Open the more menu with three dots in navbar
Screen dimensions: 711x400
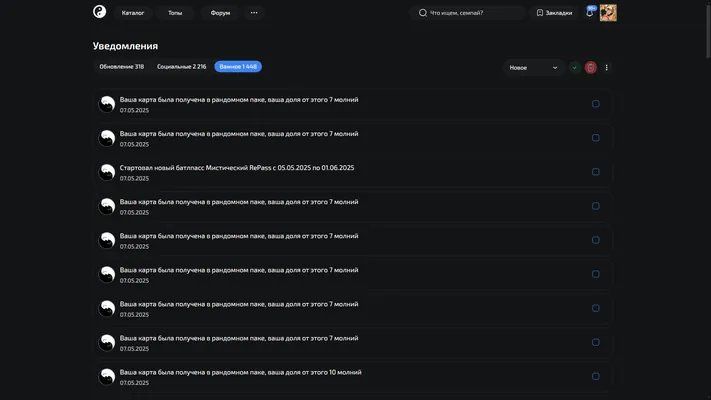(x=254, y=13)
